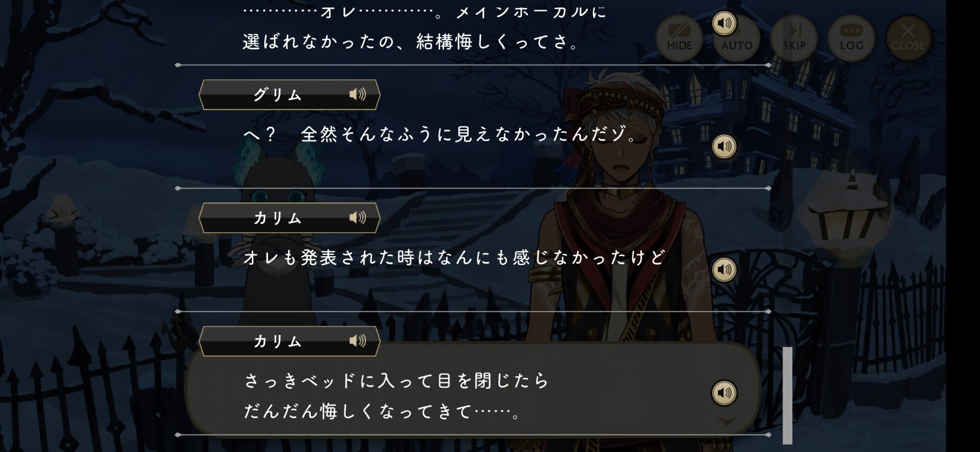Select the middle カリム name plate
Screen dimensions: 980x452
click(x=289, y=218)
